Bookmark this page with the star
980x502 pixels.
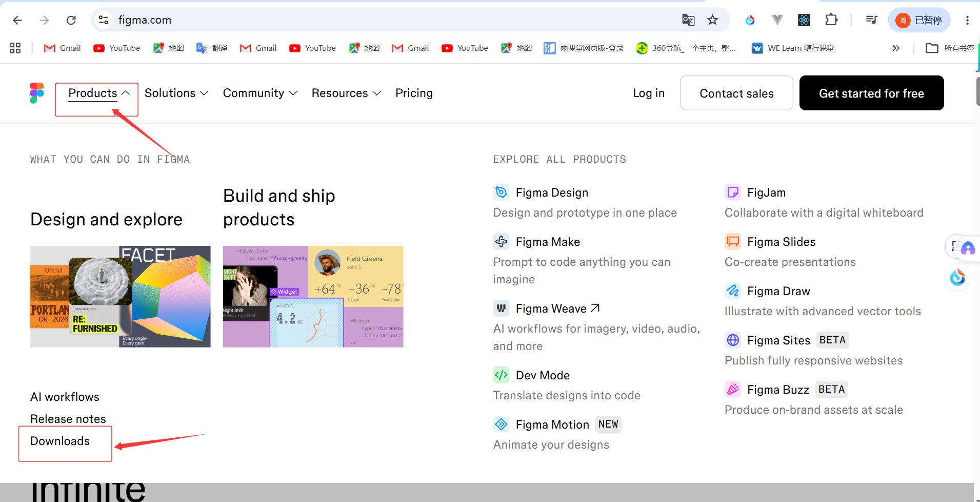click(x=713, y=20)
